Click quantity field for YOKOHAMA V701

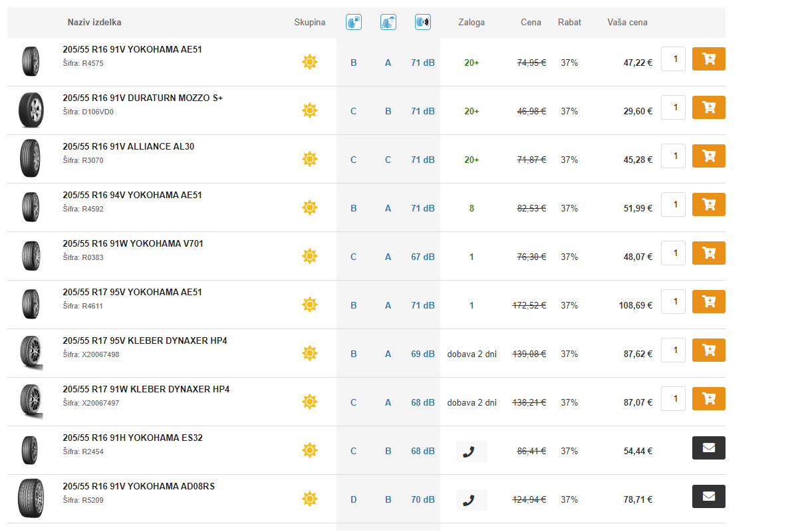673,253
